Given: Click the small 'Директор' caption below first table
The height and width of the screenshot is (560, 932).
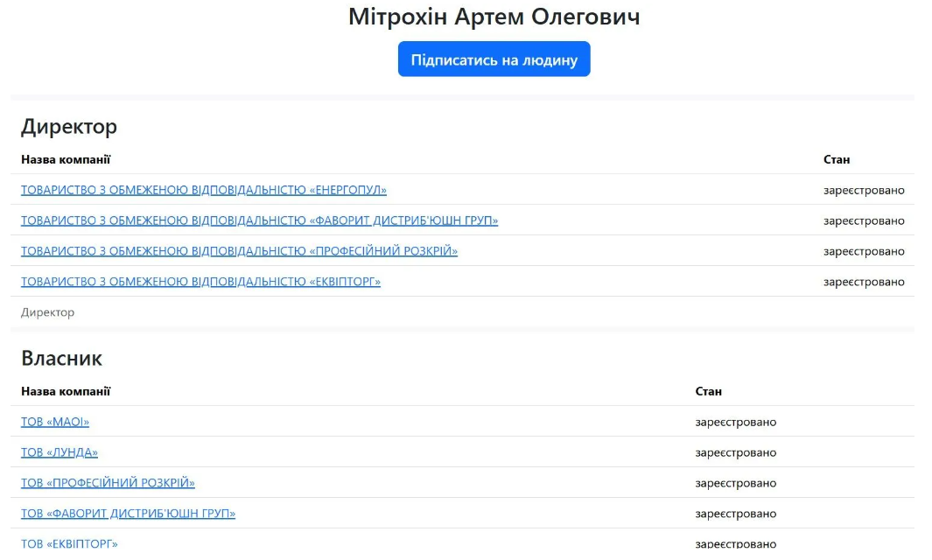Looking at the screenshot, I should (x=48, y=312).
